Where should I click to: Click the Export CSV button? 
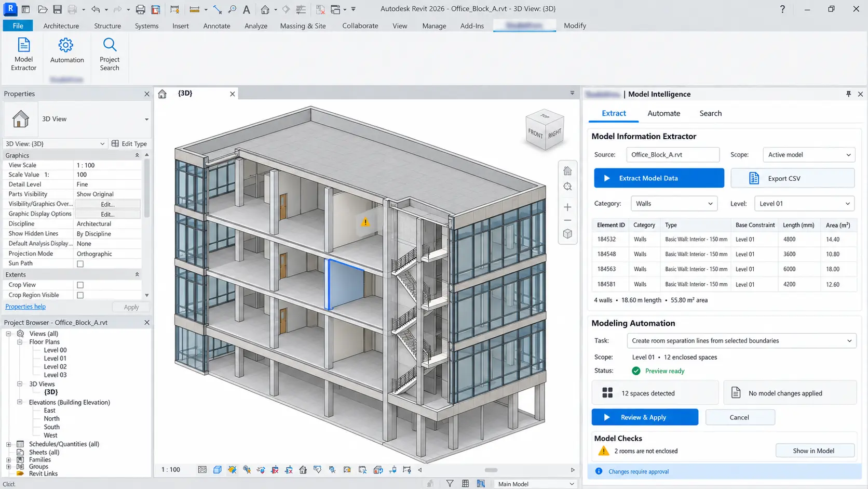coord(792,178)
